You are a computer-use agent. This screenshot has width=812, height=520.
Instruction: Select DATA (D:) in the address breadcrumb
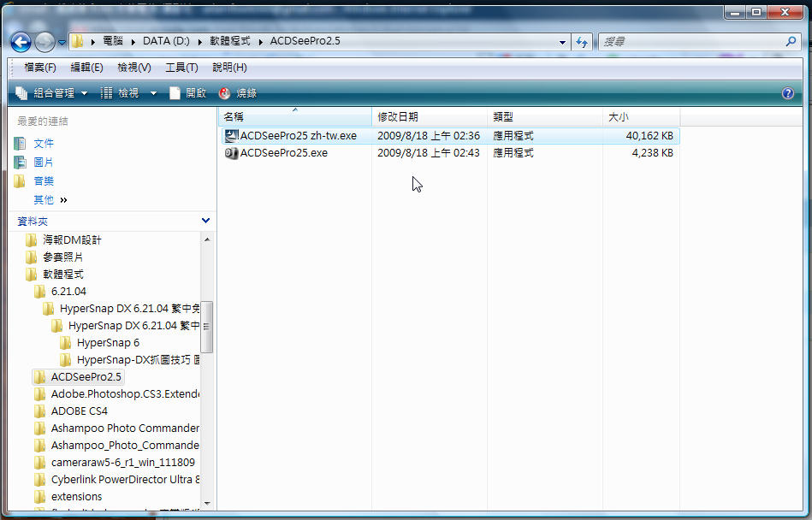point(166,41)
